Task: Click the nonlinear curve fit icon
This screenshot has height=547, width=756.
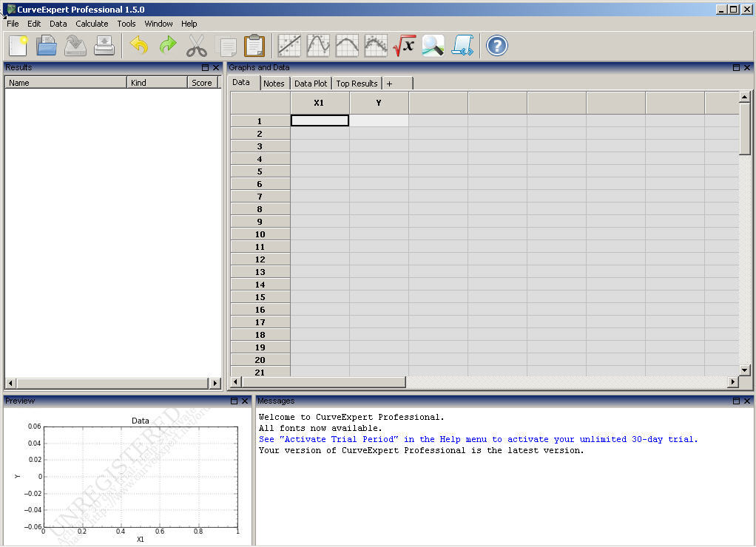Action: point(318,47)
